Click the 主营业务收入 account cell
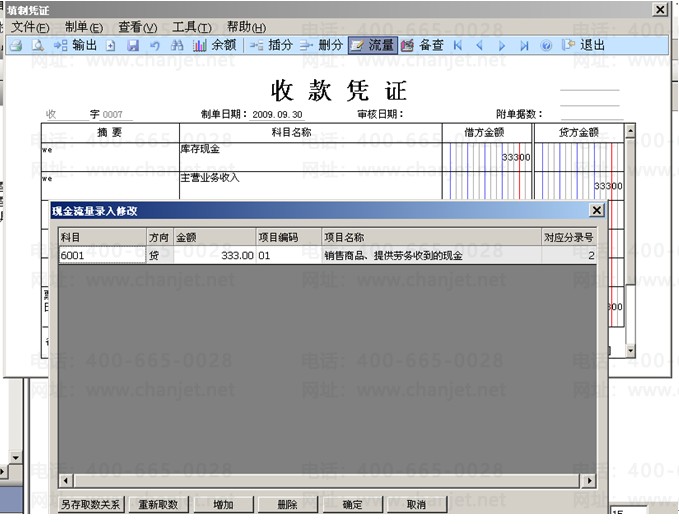Viewport: 679px width, 525px height. pyautogui.click(x=310, y=185)
